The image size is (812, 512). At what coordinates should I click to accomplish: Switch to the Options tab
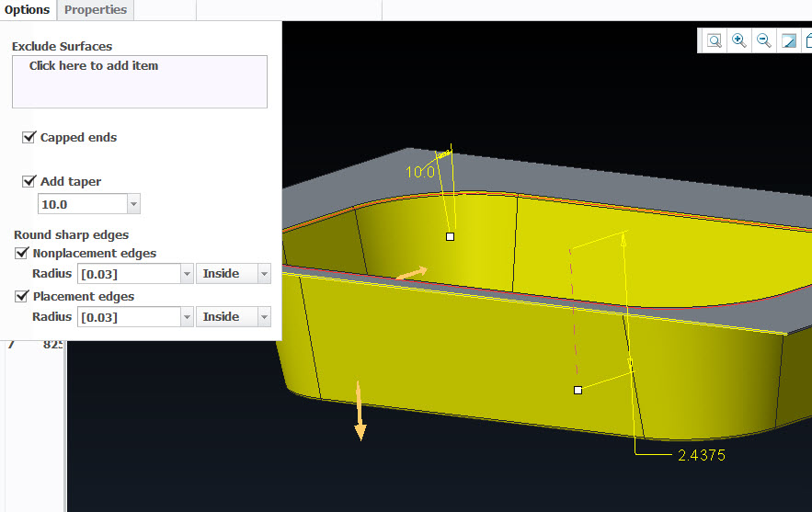coord(28,10)
